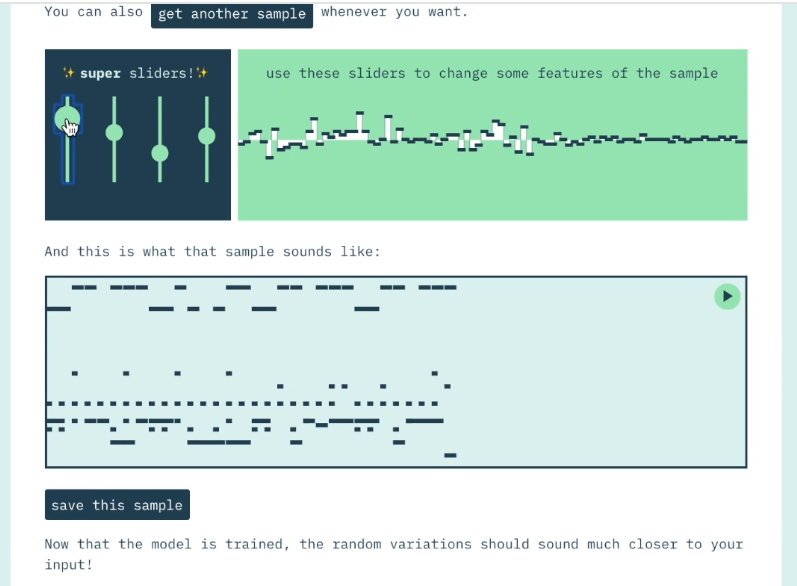
Task: Click the top end of the third slider track
Action: [x=160, y=99]
